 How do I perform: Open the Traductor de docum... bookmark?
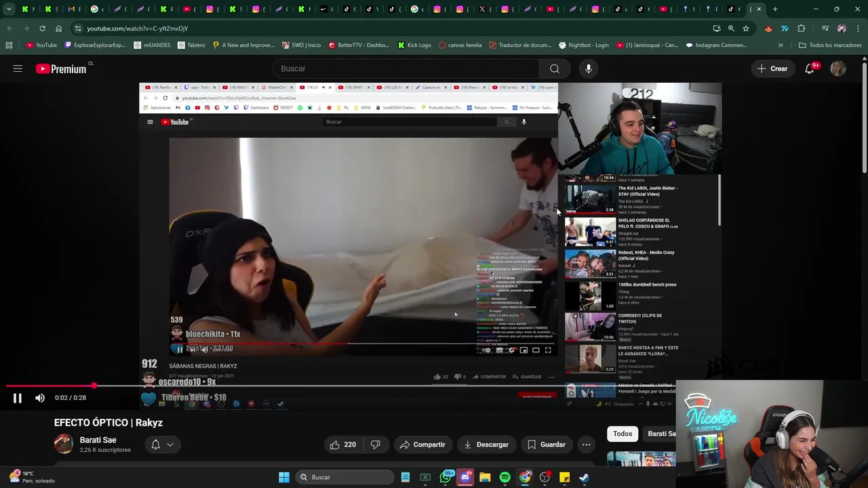click(x=520, y=45)
